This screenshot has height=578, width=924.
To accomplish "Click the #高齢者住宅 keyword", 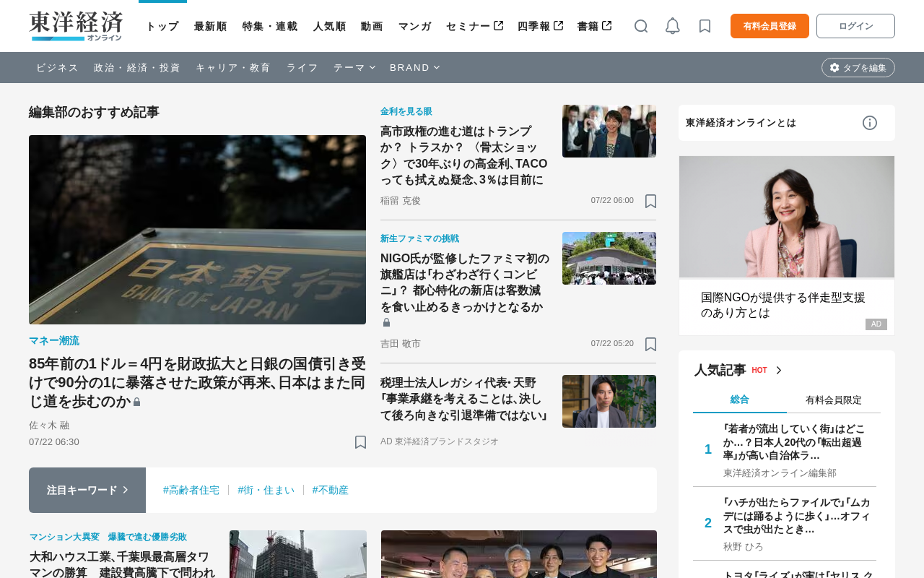I will click(191, 490).
